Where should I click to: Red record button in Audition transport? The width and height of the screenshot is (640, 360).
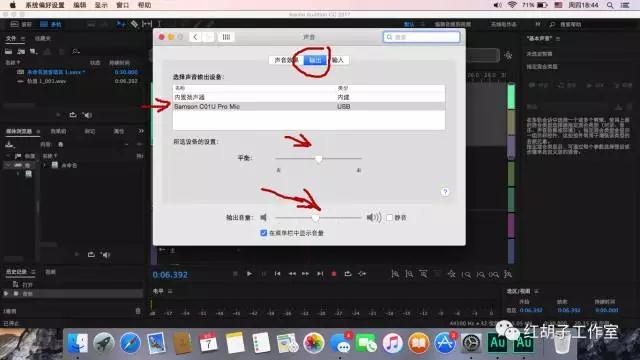tap(333, 274)
